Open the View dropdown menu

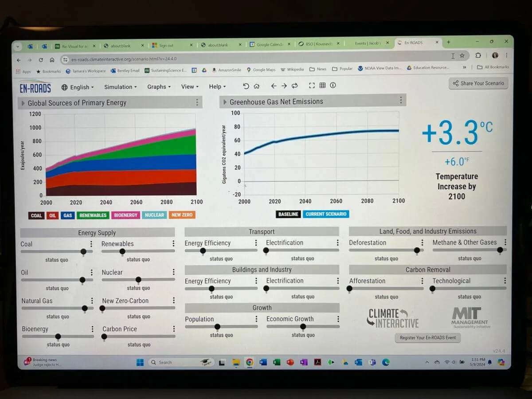pyautogui.click(x=190, y=87)
